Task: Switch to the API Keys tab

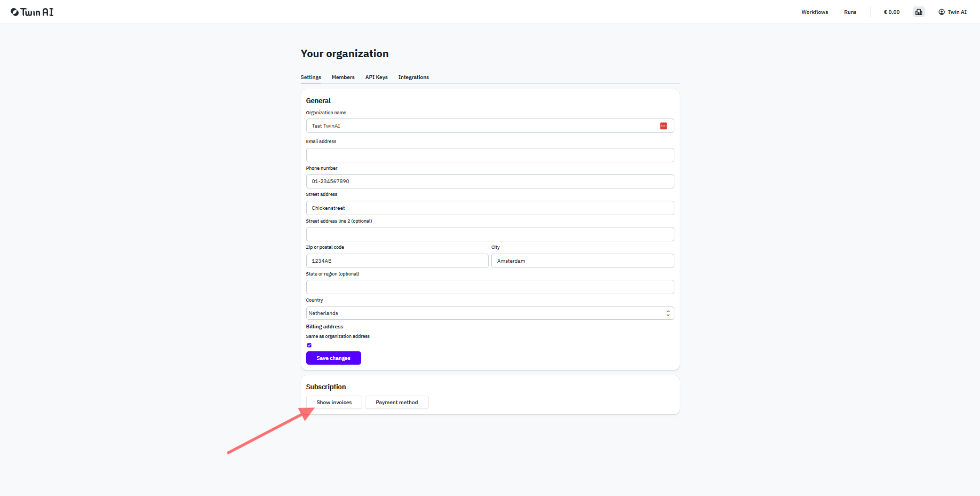Action: click(x=377, y=77)
